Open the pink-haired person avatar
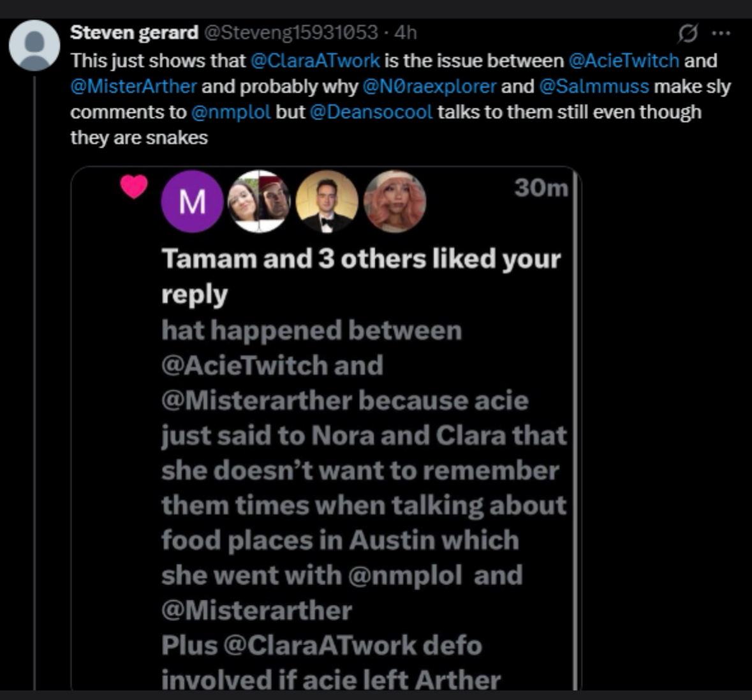The width and height of the screenshot is (752, 700). click(395, 202)
